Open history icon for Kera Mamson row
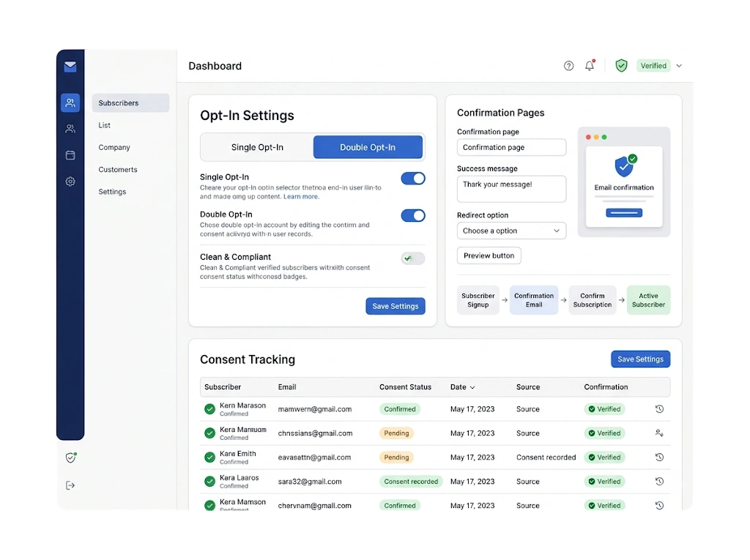750x560 pixels. click(659, 506)
